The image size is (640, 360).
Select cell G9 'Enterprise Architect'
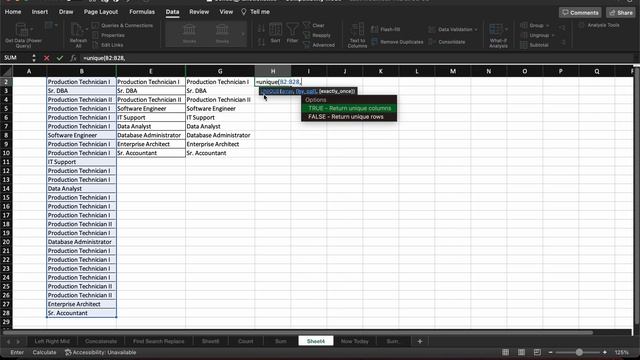tap(220, 144)
